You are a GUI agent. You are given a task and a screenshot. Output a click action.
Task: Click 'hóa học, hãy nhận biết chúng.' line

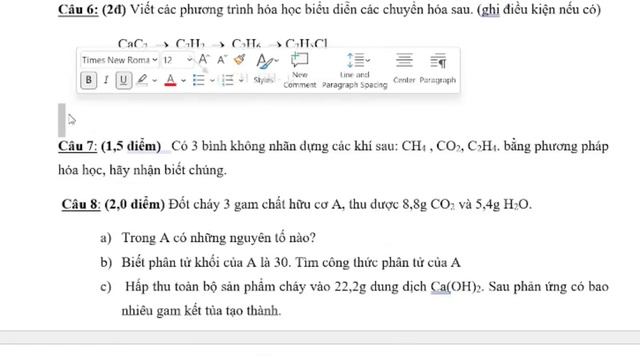[x=142, y=170]
